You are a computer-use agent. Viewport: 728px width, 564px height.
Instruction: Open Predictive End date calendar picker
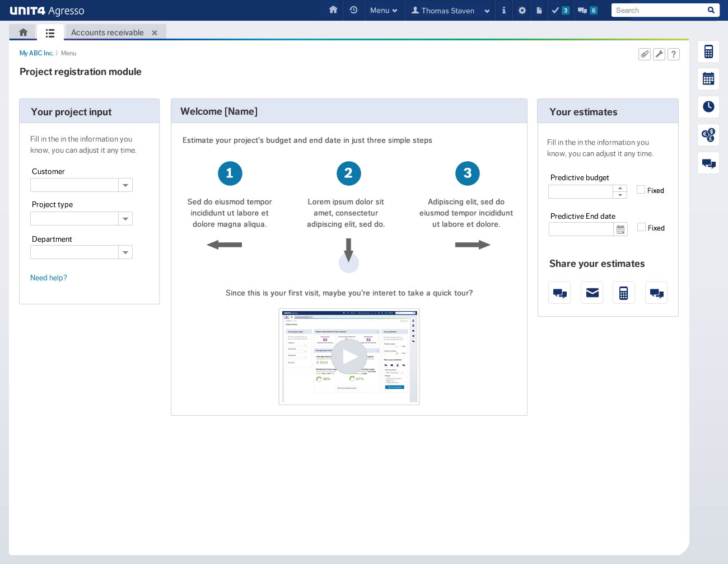pyautogui.click(x=620, y=229)
